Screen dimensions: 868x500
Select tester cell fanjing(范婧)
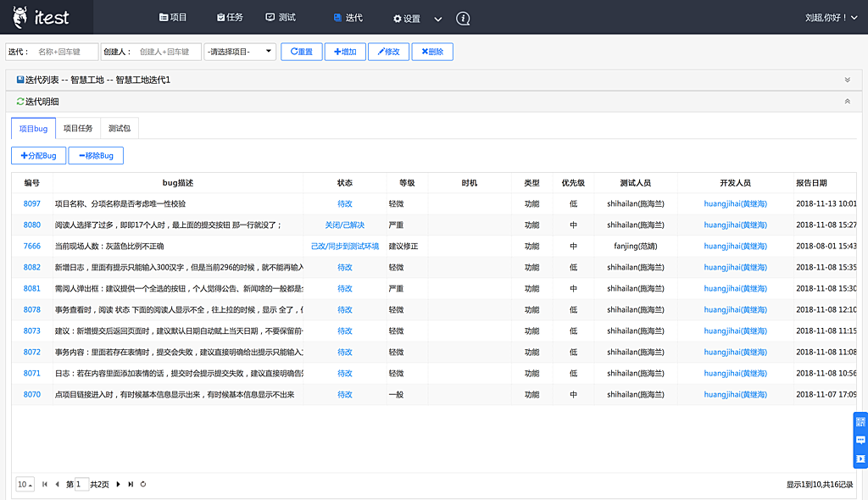636,246
